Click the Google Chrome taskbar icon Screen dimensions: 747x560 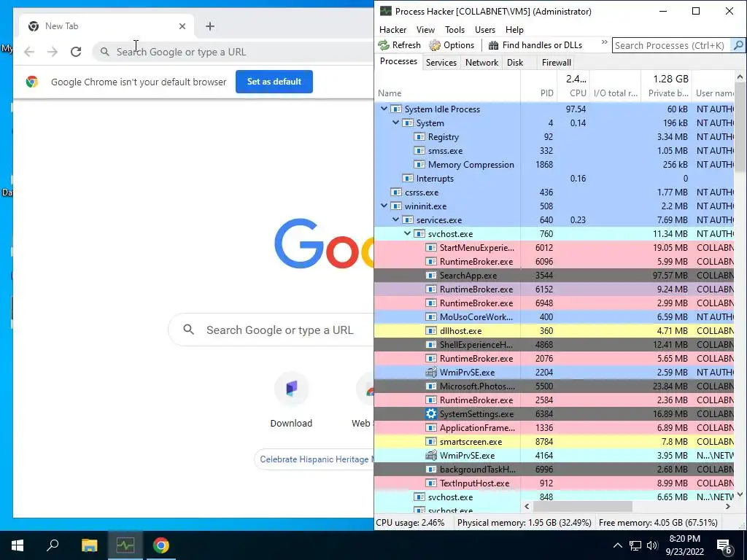[x=161, y=545]
